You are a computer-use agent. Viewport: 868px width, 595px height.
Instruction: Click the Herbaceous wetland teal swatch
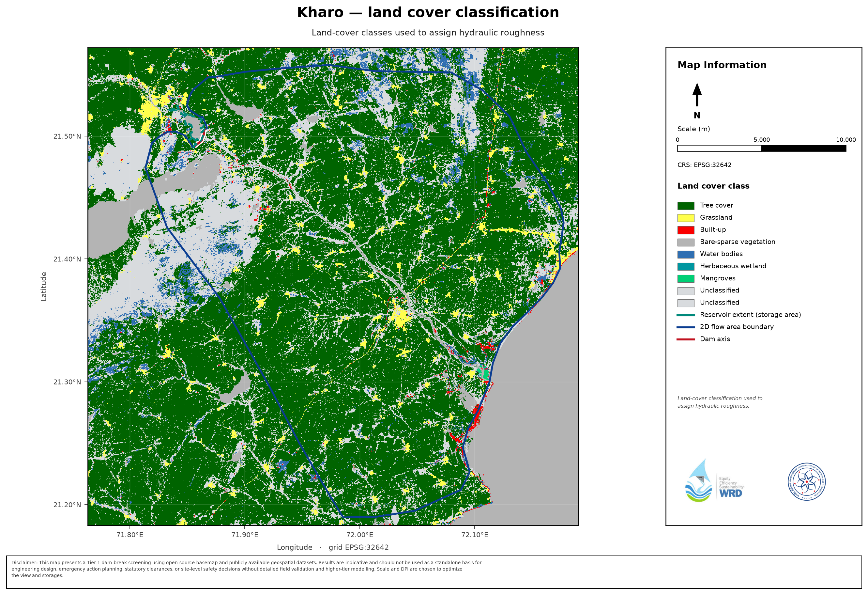[686, 266]
